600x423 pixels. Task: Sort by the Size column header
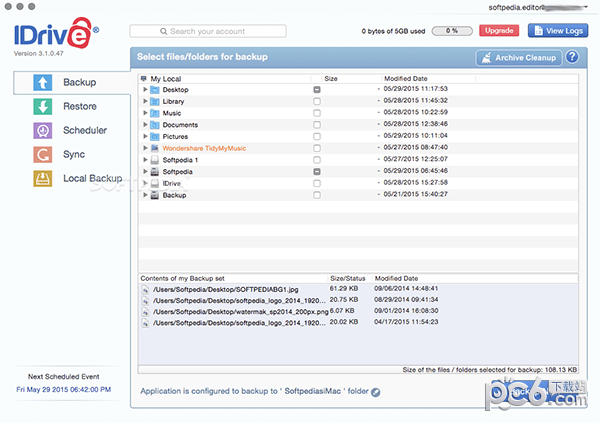point(331,79)
